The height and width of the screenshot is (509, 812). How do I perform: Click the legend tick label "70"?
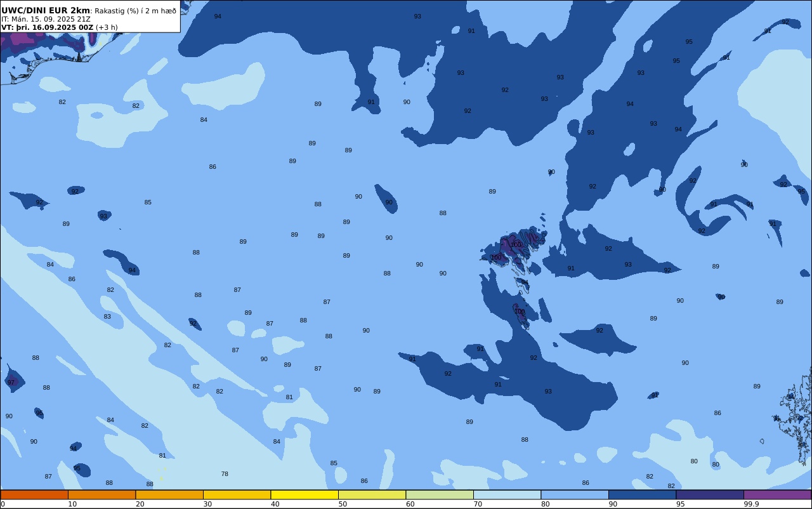coord(478,504)
